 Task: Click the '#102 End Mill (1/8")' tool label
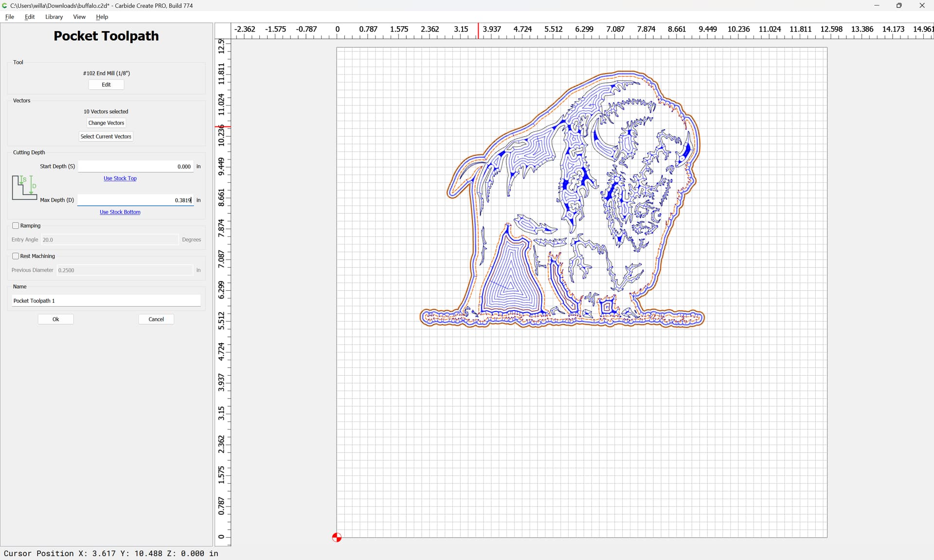coord(106,73)
